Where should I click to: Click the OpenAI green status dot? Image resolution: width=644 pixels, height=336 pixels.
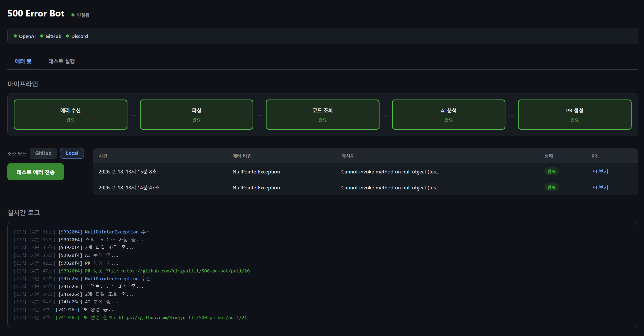(x=15, y=36)
